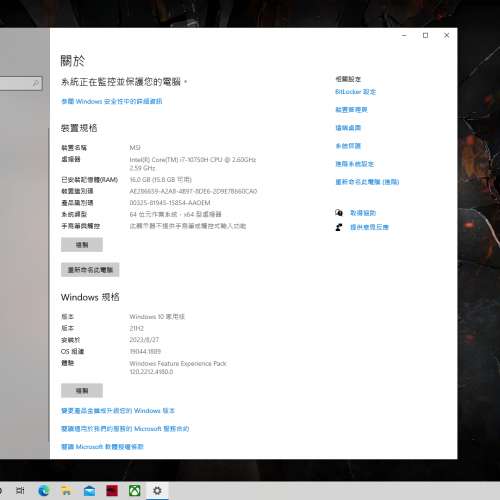Open the Windows Security details link
This screenshot has width=500, height=500.
tap(112, 101)
